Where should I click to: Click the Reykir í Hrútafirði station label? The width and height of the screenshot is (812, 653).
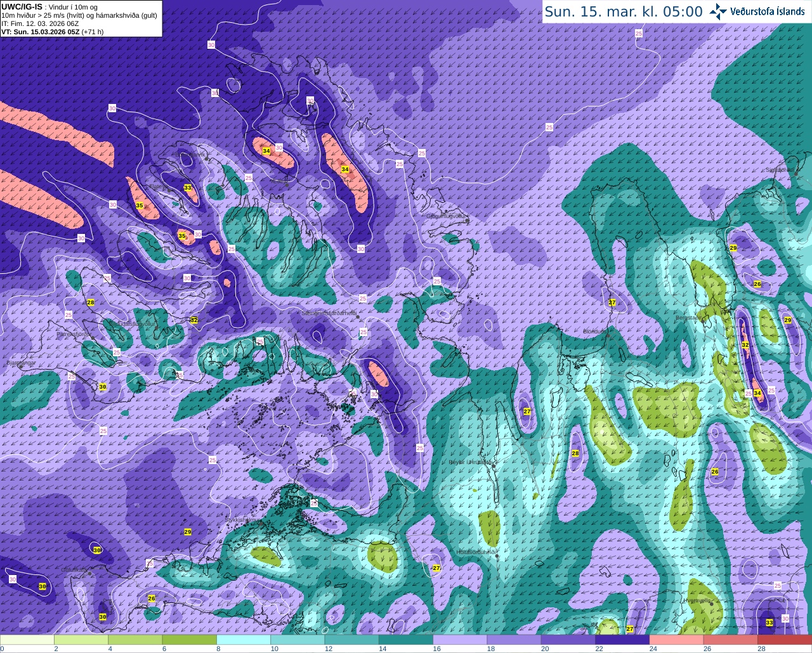471,462
